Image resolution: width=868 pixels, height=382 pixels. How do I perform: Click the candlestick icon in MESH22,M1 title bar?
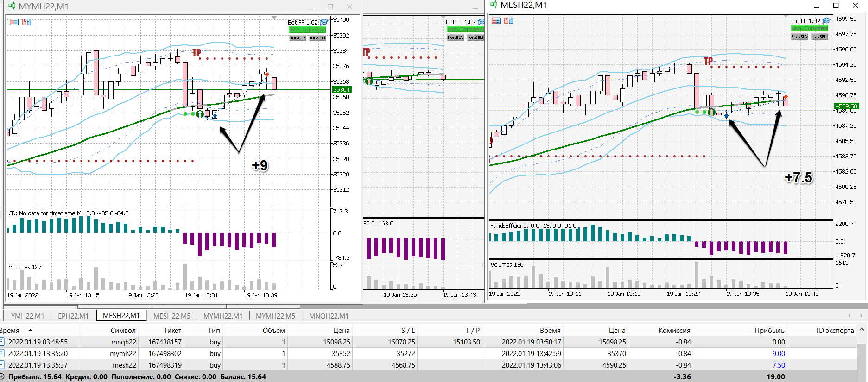tap(494, 5)
